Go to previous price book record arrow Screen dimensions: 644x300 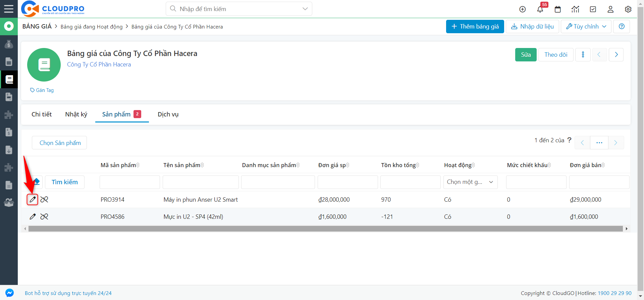pos(599,55)
